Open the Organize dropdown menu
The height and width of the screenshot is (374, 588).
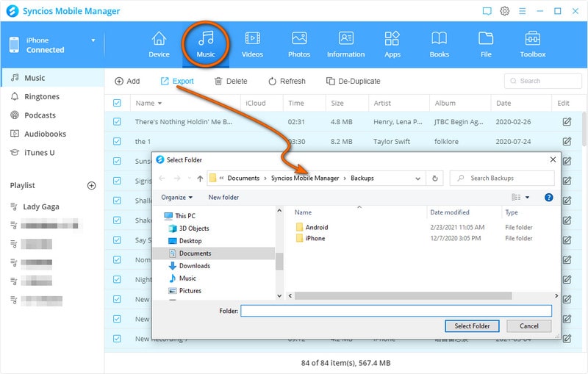coord(177,198)
